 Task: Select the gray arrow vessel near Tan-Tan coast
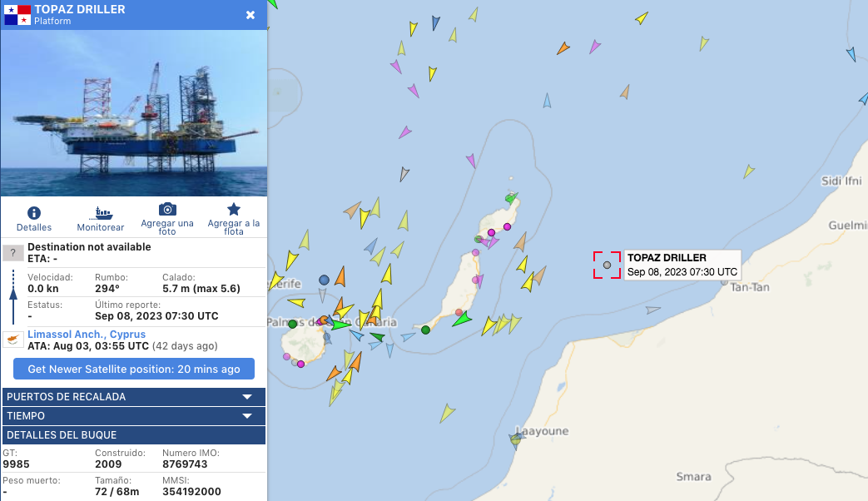(653, 310)
